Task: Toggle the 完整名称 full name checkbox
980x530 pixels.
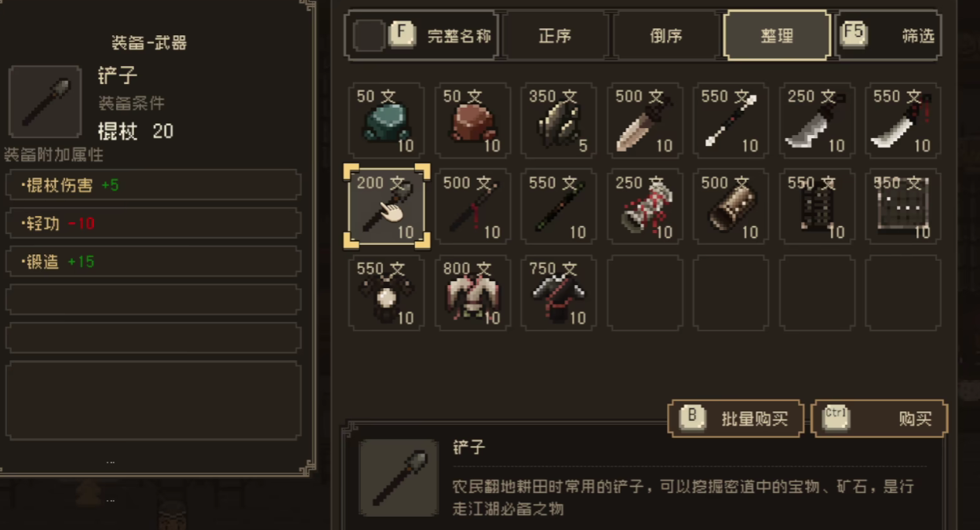Action: click(368, 35)
